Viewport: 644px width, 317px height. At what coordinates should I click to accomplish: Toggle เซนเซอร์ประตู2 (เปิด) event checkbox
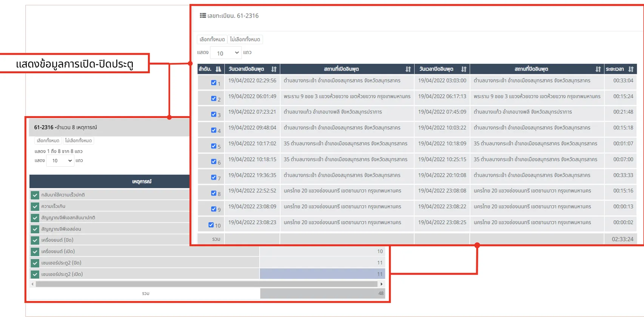point(35,274)
